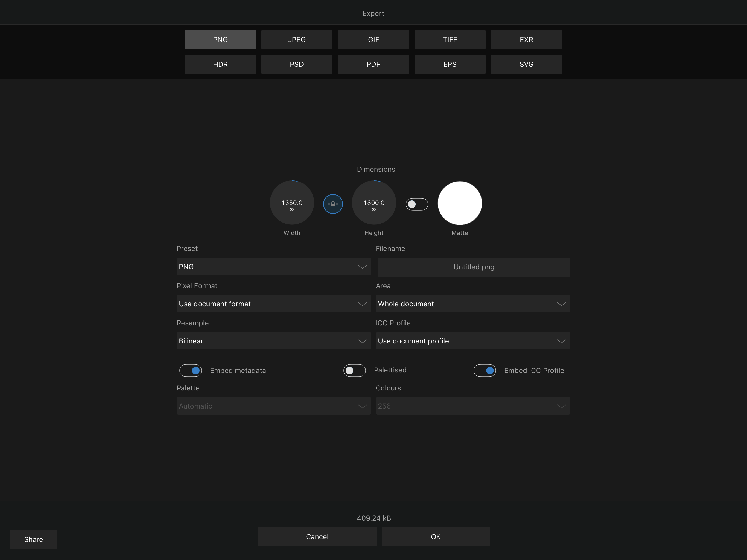The width and height of the screenshot is (747, 560).
Task: Turn off Embed ICC Profile toggle
Action: point(485,371)
